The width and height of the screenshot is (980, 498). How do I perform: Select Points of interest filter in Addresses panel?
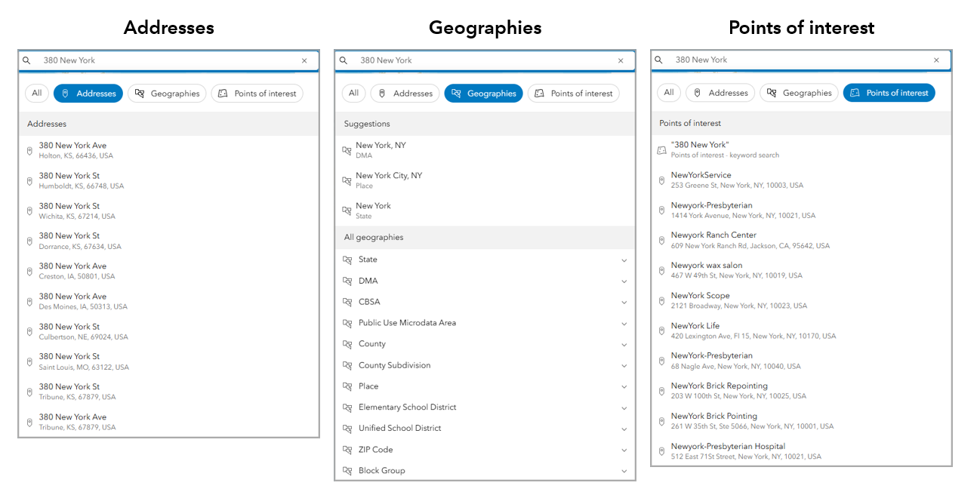(257, 94)
